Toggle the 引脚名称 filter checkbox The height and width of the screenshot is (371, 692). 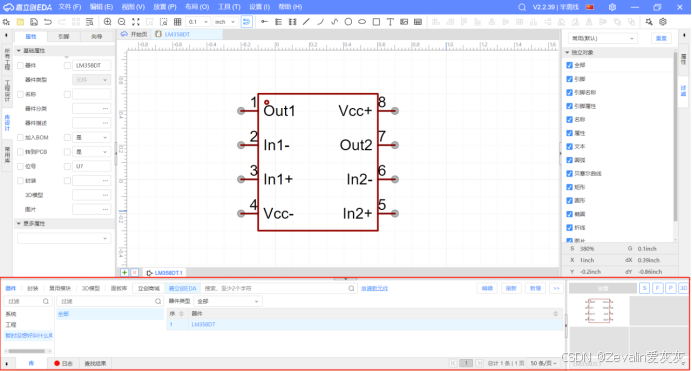[569, 93]
